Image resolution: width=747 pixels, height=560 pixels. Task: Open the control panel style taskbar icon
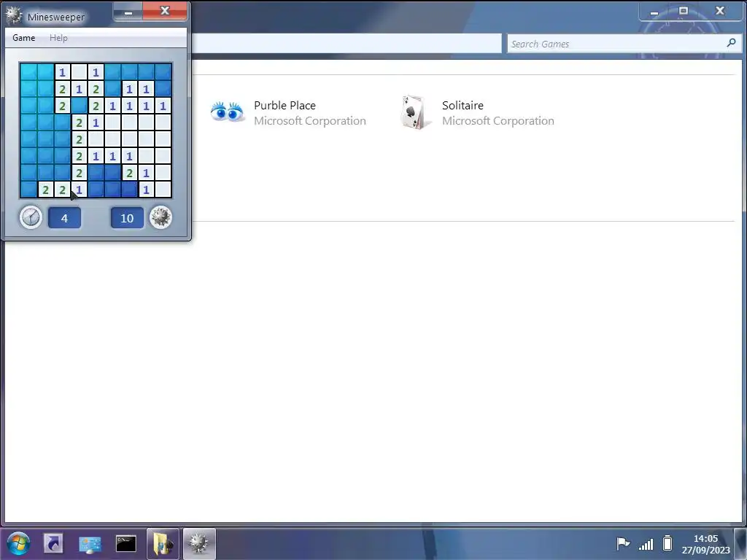coord(90,543)
